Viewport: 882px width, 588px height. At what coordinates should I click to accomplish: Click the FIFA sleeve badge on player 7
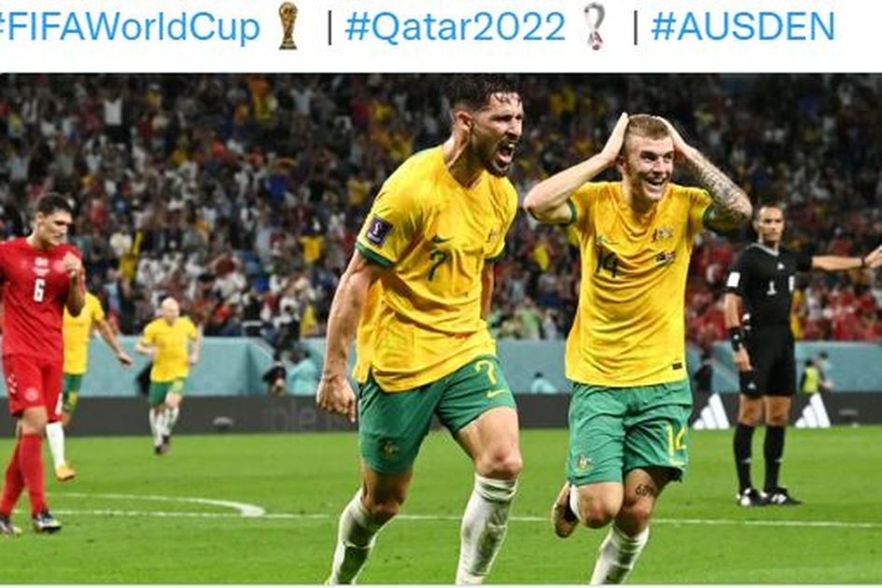pos(378,231)
